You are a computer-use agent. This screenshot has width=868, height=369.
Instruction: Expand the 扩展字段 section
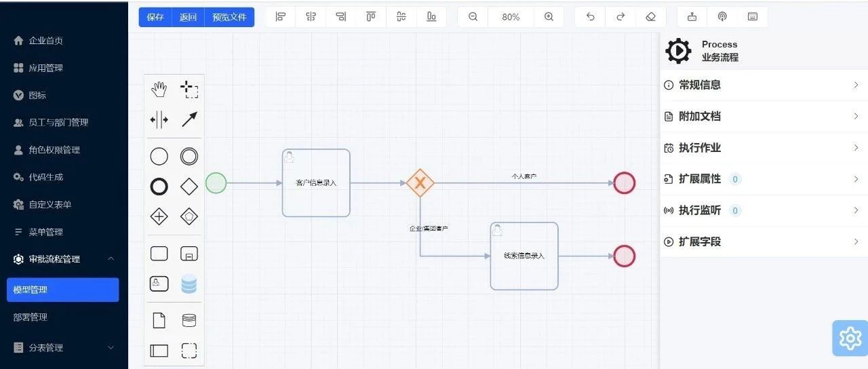764,241
